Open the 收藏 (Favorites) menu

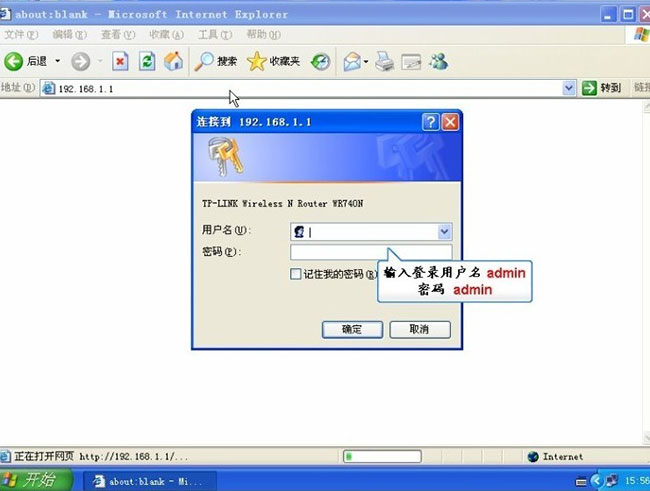click(x=166, y=34)
